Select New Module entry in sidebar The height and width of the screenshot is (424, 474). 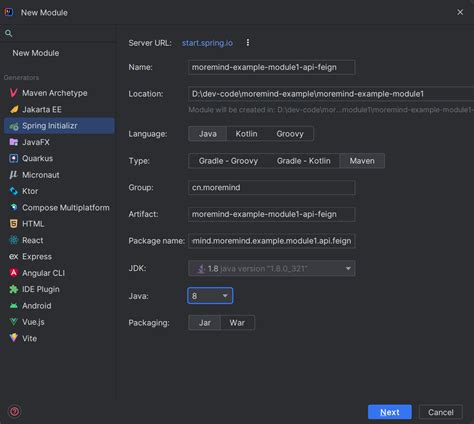coord(36,53)
